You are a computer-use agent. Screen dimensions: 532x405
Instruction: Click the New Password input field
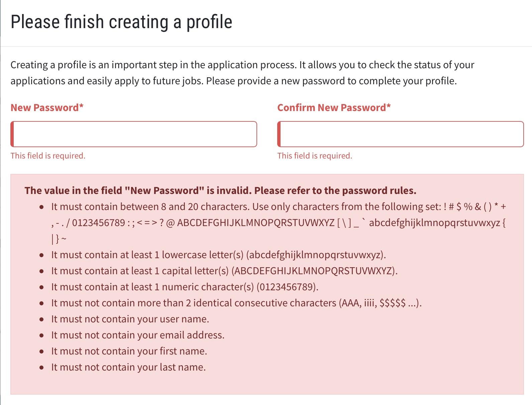click(x=134, y=134)
